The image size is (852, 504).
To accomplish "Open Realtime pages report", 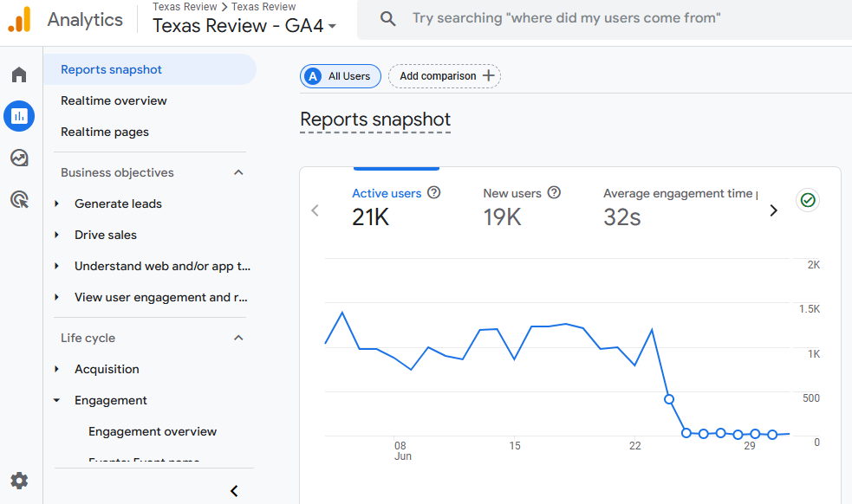I will click(x=105, y=132).
